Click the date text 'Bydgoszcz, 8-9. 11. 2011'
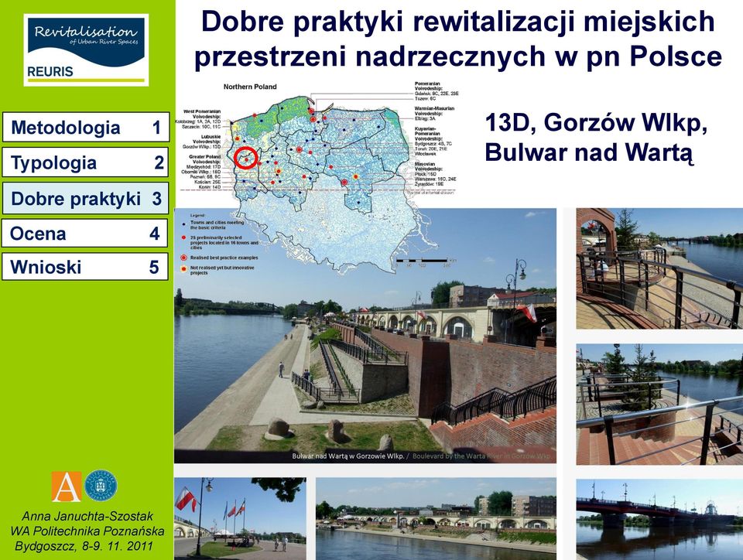Image resolution: width=743 pixels, height=560 pixels. tap(84, 546)
